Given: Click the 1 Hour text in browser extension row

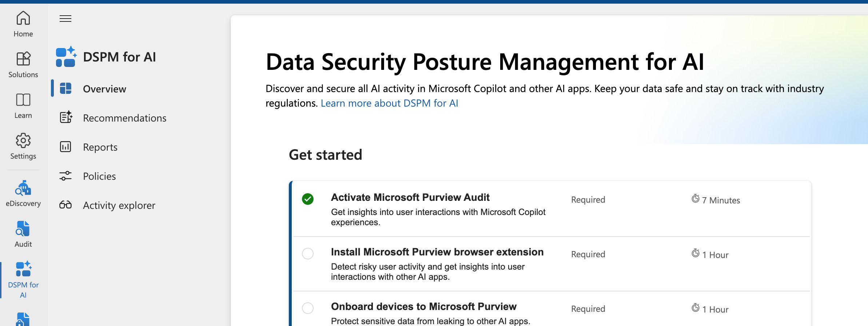Looking at the screenshot, I should point(715,255).
